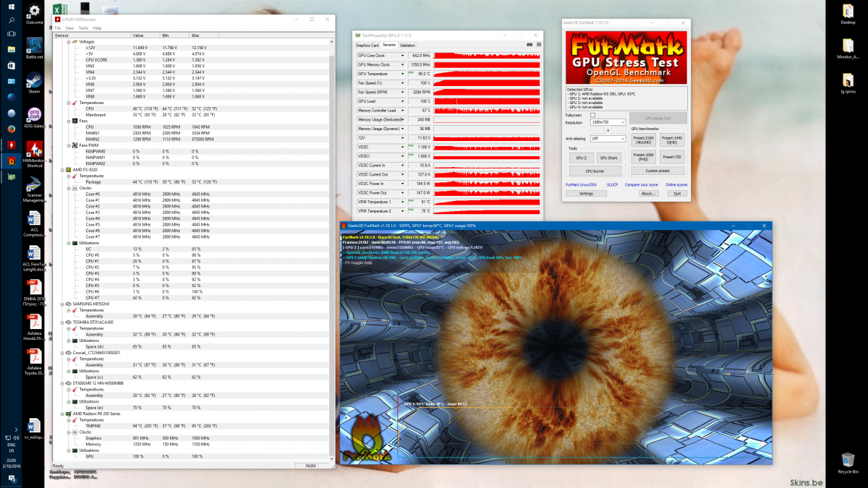This screenshot has height=488, width=868.
Task: Open File Explorer from taskbar
Action: tap(11, 50)
